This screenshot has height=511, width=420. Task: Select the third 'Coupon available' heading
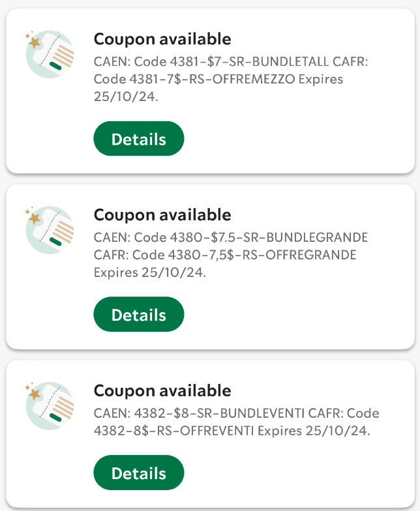(162, 391)
